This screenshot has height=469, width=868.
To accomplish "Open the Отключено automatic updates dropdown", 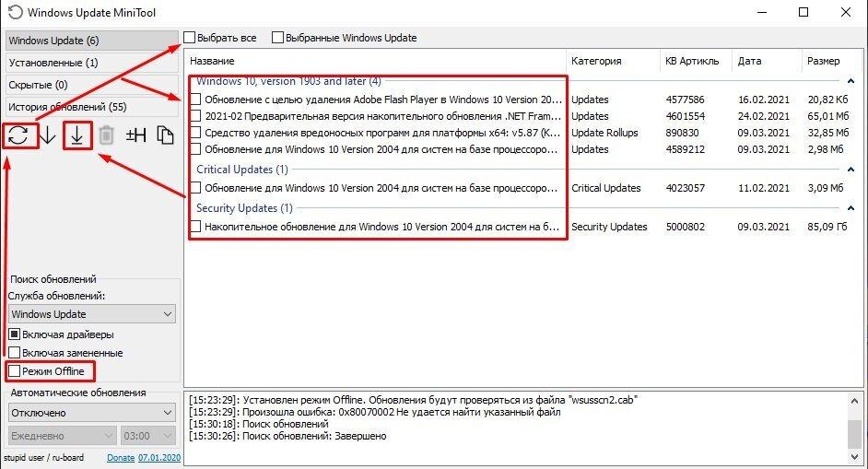I will [92, 413].
